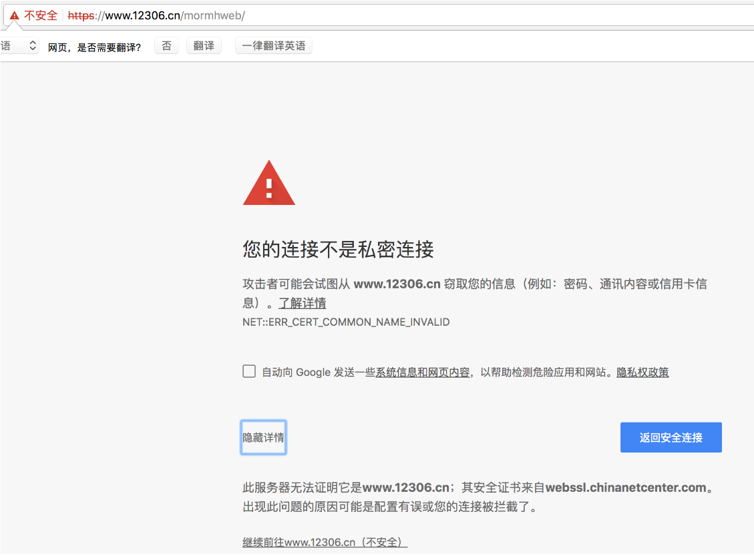Click the 网页，是否需要翻译? prompt text
Viewport: 754px width, 560px height.
[94, 47]
